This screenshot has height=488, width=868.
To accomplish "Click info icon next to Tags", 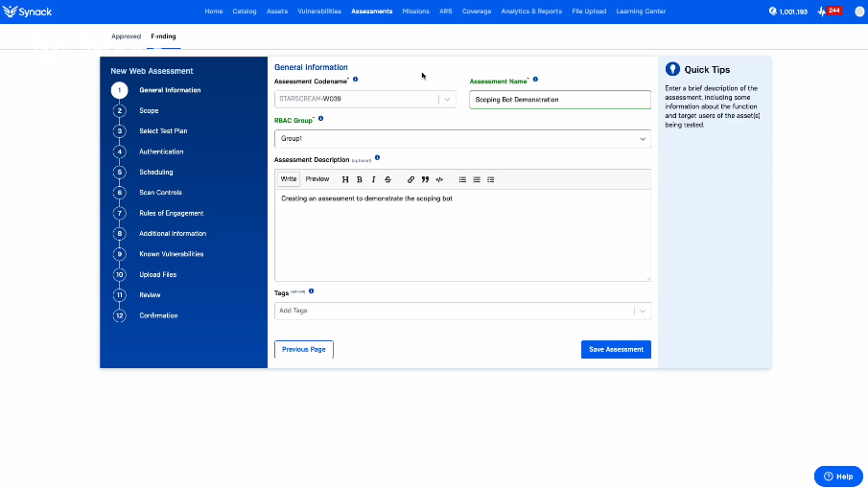I will (311, 291).
